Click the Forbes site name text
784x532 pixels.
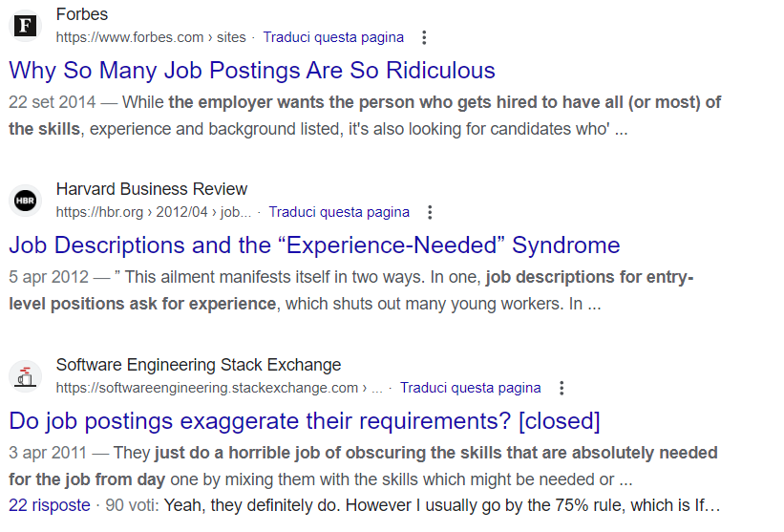point(82,14)
